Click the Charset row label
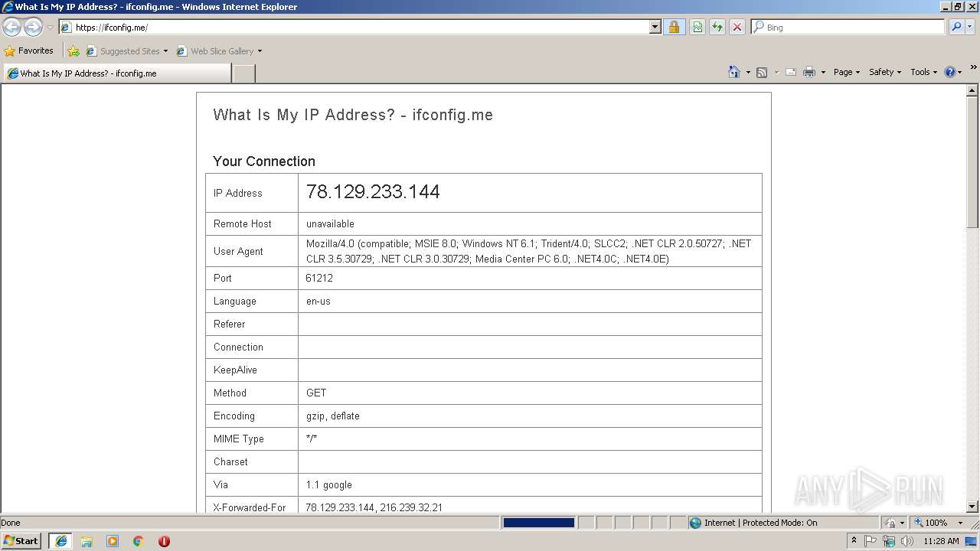The image size is (980, 551). (230, 461)
